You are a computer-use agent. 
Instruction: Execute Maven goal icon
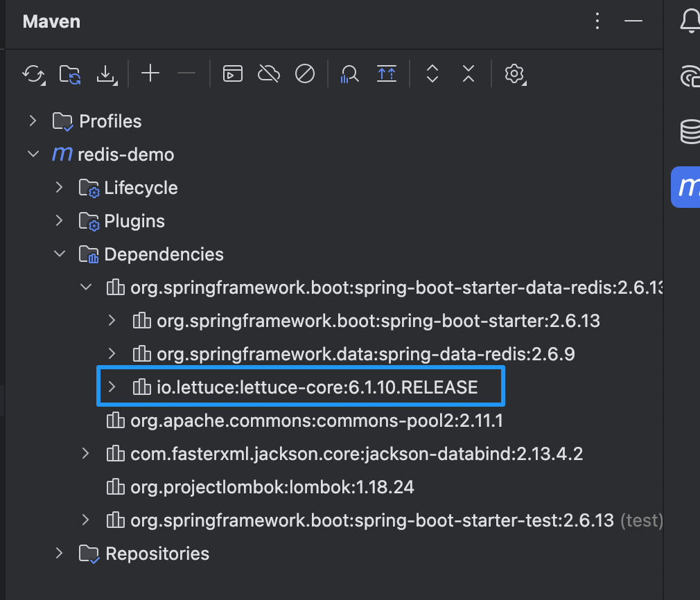pos(233,73)
